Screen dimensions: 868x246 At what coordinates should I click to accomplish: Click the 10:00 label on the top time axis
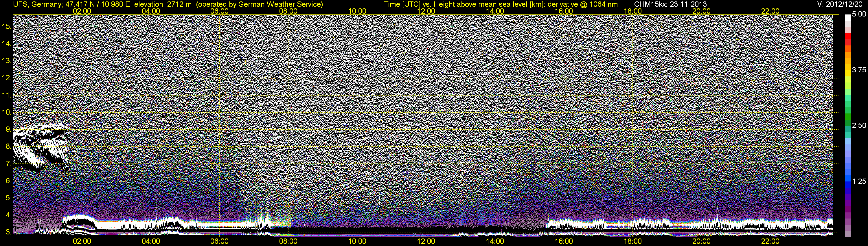pyautogui.click(x=357, y=11)
